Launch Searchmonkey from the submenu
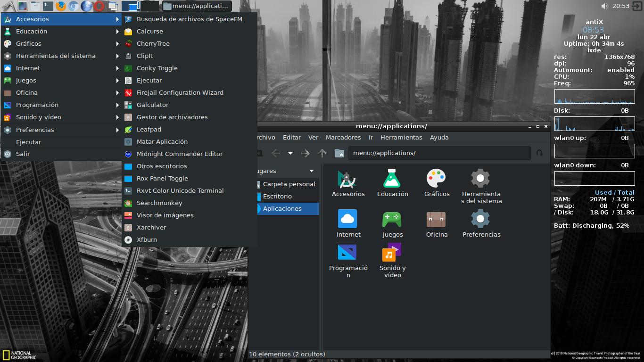The width and height of the screenshot is (644, 362). [x=190, y=203]
